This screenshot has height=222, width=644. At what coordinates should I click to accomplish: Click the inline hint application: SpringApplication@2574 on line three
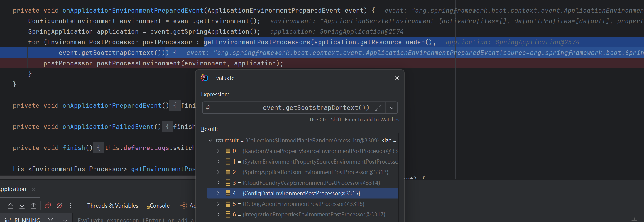pyautogui.click(x=337, y=32)
